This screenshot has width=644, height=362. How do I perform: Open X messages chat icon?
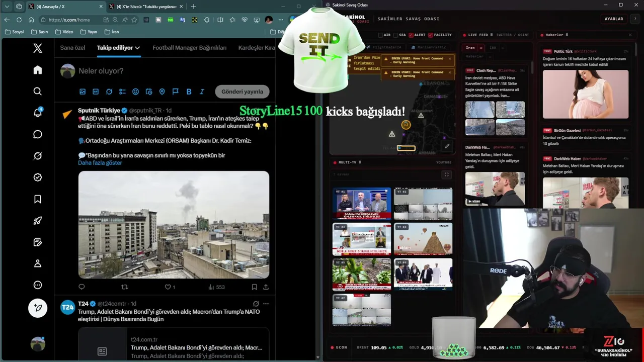[38, 134]
